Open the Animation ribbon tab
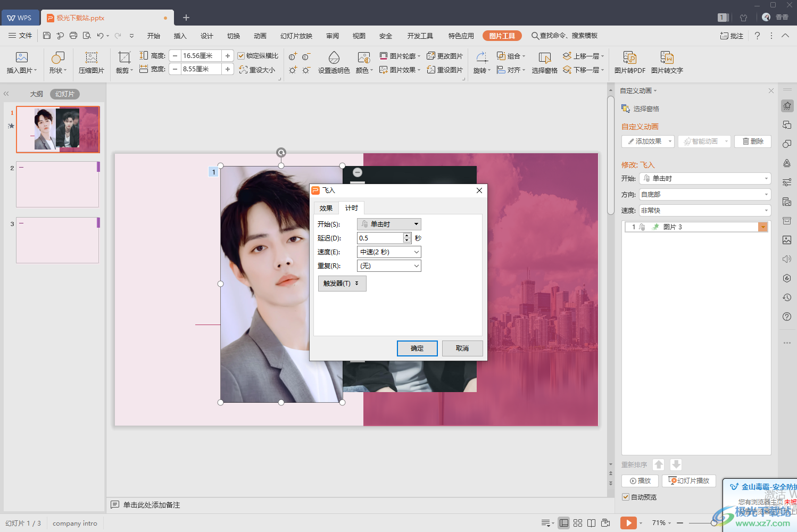 point(260,36)
